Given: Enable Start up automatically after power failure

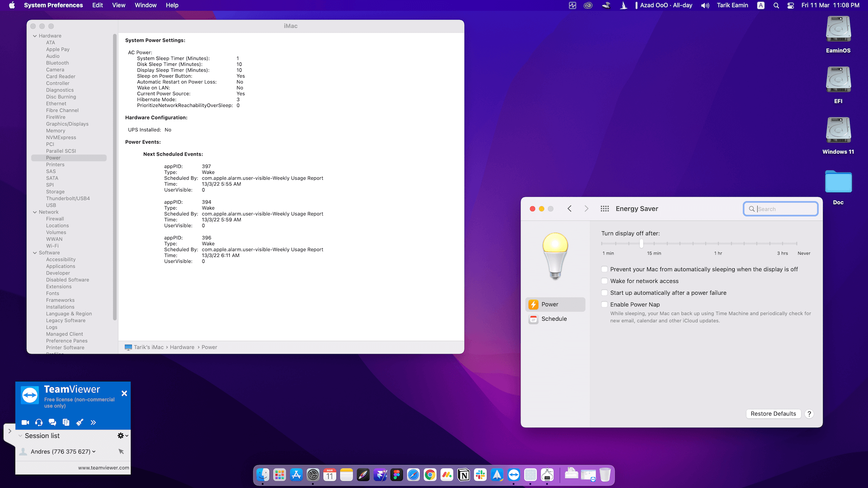Looking at the screenshot, I should click(x=604, y=293).
